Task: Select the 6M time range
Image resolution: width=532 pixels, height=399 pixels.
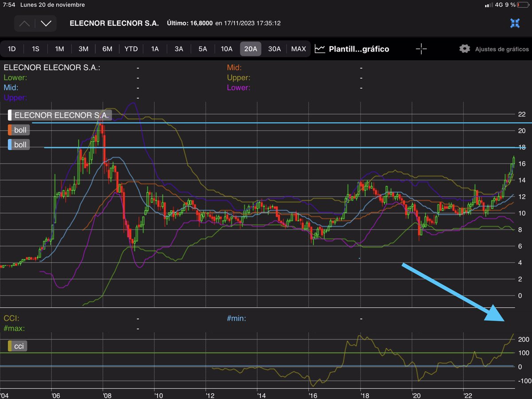Action: pos(107,49)
